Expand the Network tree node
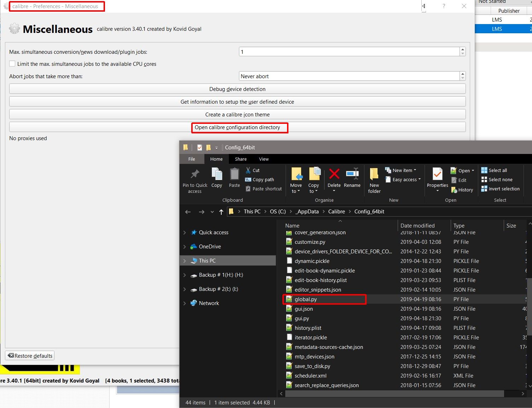This screenshot has width=532, height=408. point(185,303)
